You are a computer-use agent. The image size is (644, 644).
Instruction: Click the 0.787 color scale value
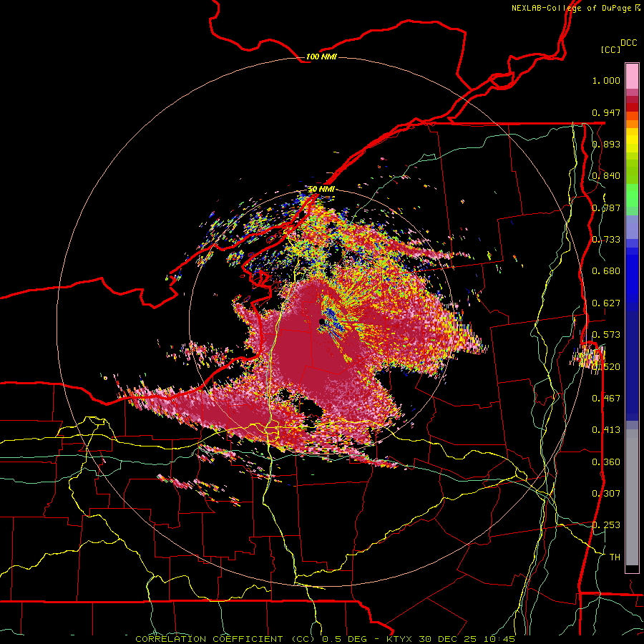coord(606,208)
